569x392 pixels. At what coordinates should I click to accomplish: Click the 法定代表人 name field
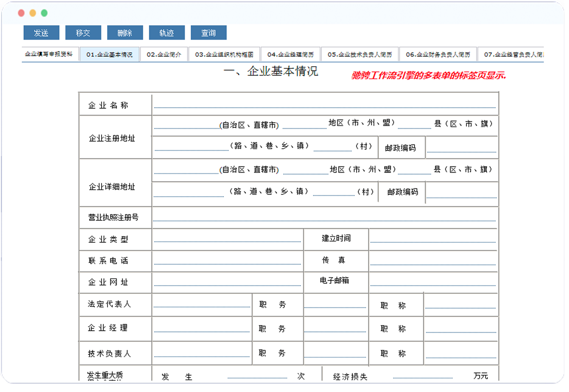(x=202, y=304)
